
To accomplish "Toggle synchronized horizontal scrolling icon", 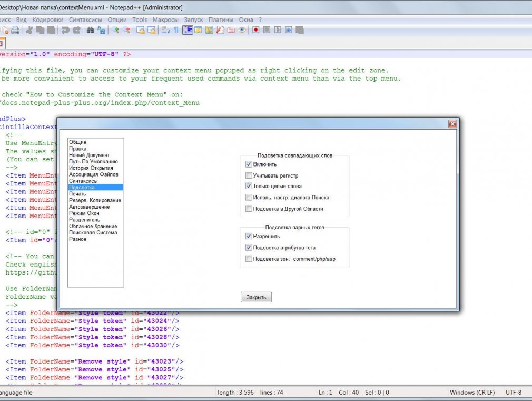I will pyautogui.click(x=151, y=30).
